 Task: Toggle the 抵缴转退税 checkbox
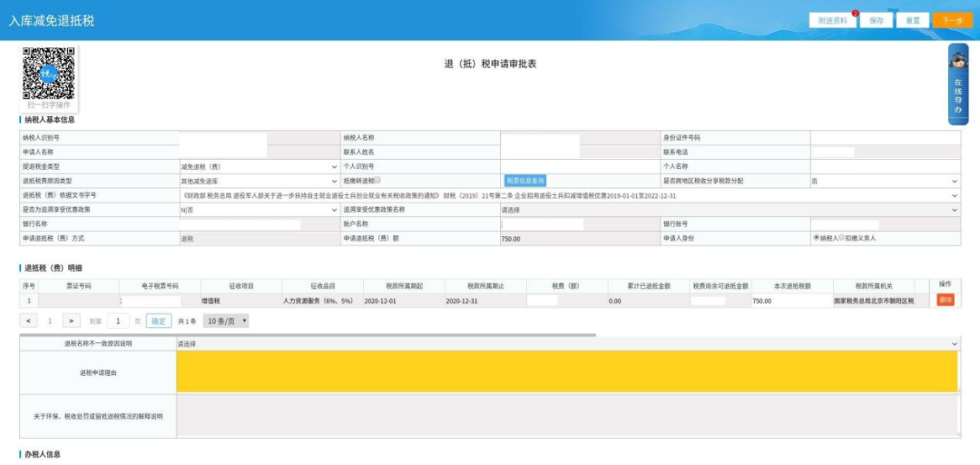(x=377, y=180)
